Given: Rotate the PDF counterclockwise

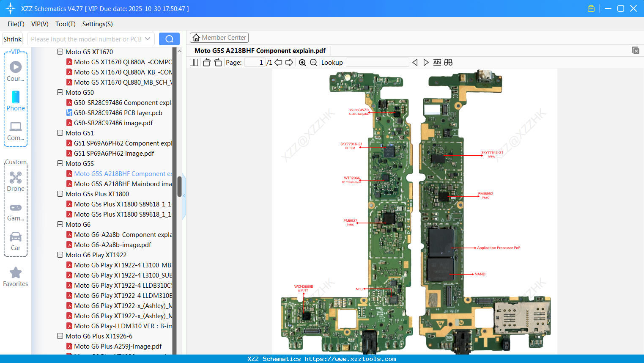Looking at the screenshot, I should (206, 62).
